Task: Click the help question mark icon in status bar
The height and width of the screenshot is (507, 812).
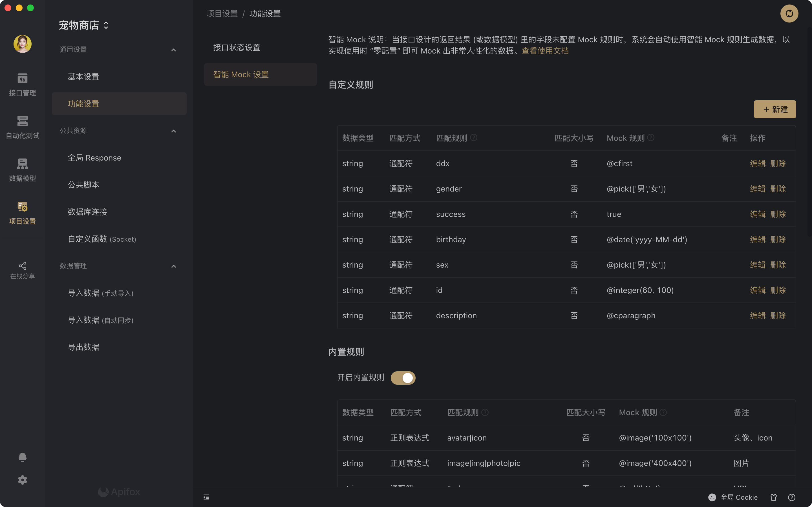Action: coord(791,497)
